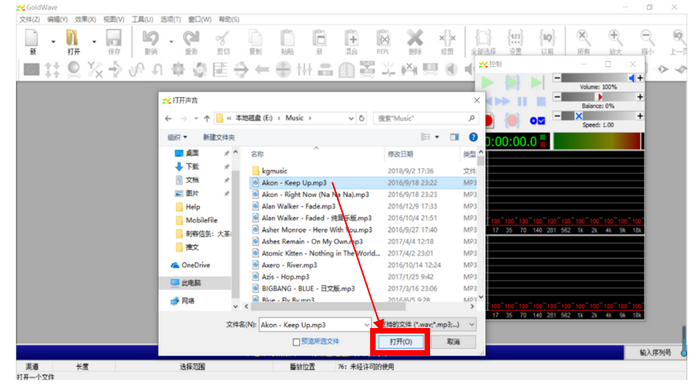The width and height of the screenshot is (700, 392).
Task: Select file Alan Walker - Fade.mp3
Action: click(298, 206)
